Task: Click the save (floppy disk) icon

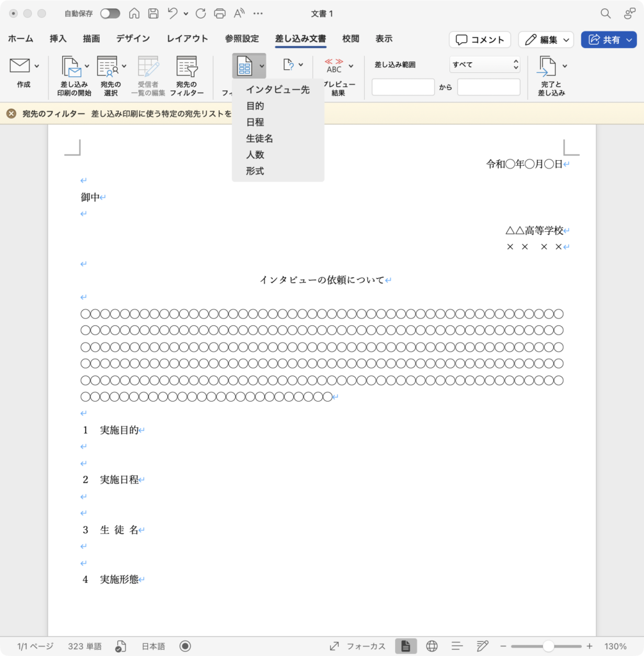Action: click(x=154, y=13)
